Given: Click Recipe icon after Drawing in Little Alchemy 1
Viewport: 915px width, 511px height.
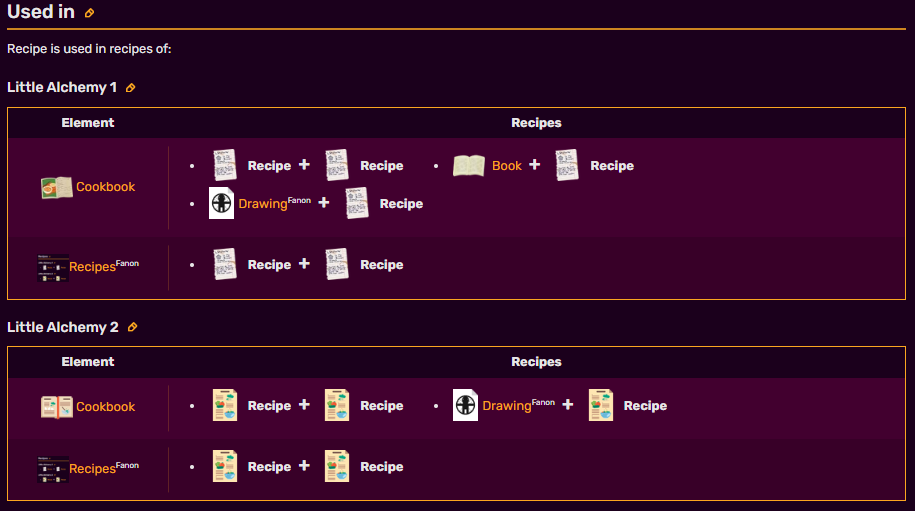Looking at the screenshot, I should [x=357, y=203].
